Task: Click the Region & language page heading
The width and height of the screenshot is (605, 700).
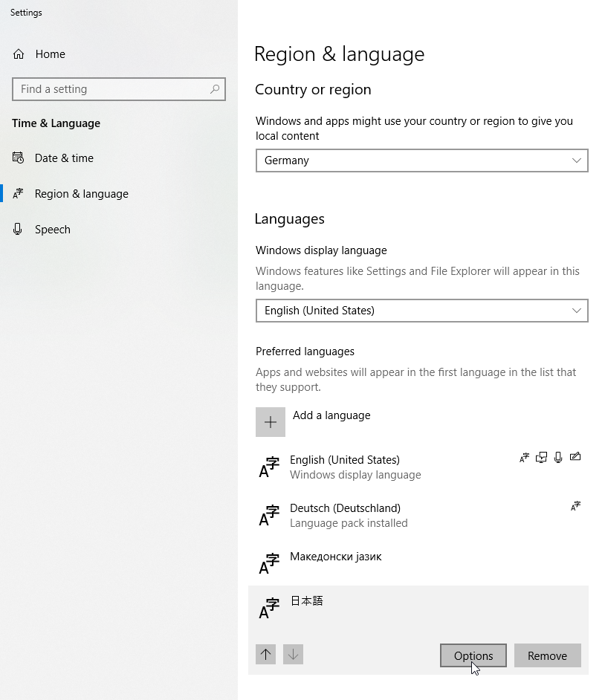Action: point(340,54)
